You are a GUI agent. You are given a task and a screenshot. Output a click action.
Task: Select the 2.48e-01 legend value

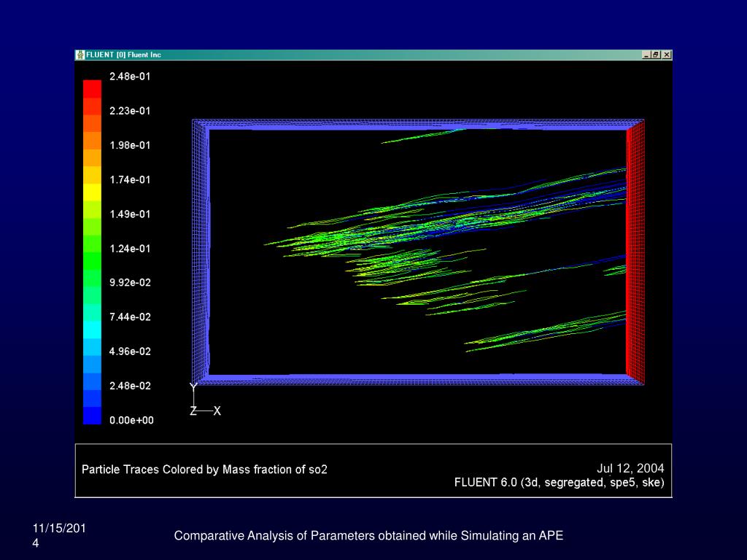click(130, 76)
